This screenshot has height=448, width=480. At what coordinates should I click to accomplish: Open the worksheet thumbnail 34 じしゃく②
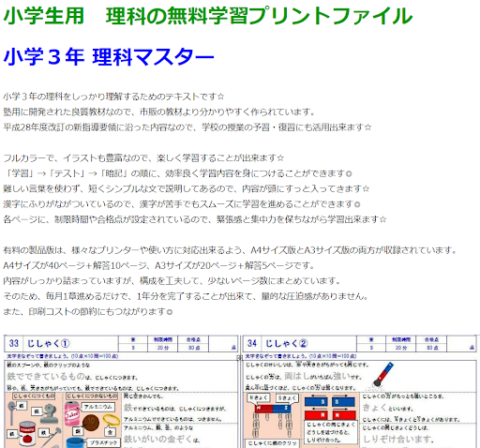(360, 392)
